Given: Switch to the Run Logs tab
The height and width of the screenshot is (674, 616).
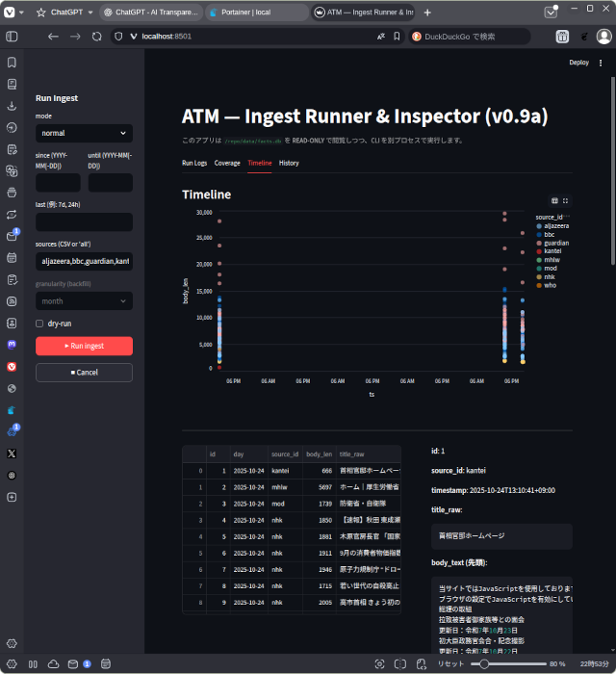Looking at the screenshot, I should [194, 164].
